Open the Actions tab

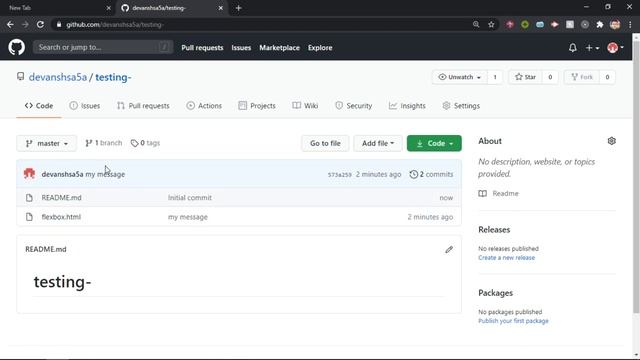coord(204,106)
